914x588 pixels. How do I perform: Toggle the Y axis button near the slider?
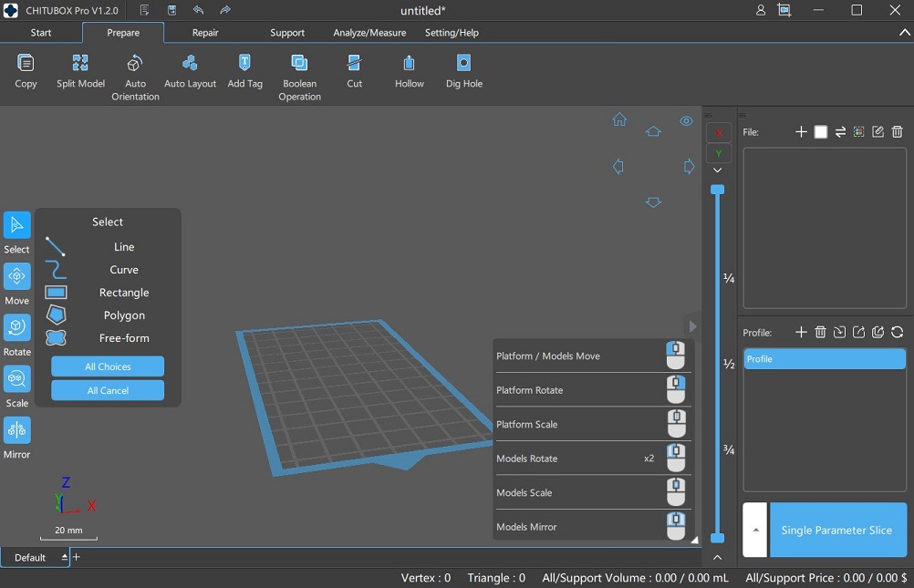click(x=718, y=153)
